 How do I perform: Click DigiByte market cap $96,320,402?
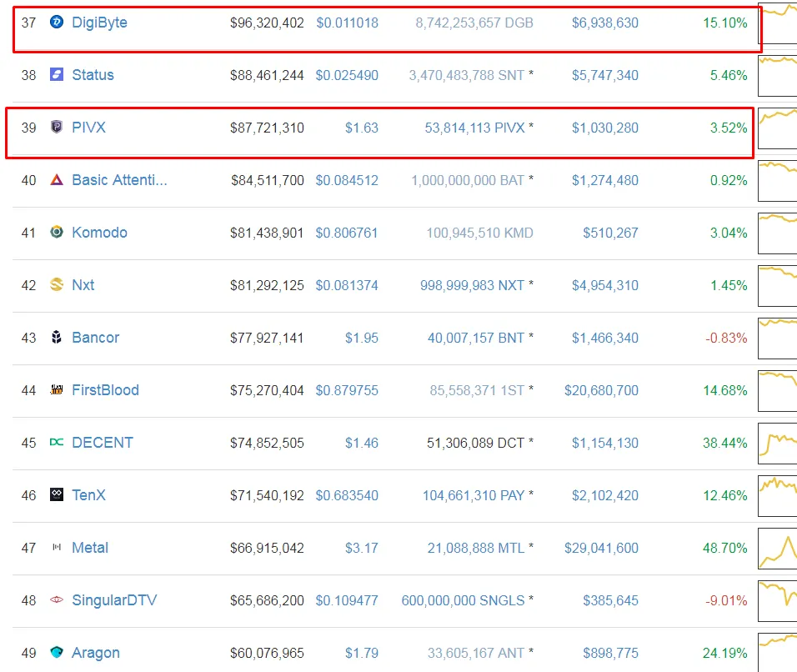tap(267, 23)
